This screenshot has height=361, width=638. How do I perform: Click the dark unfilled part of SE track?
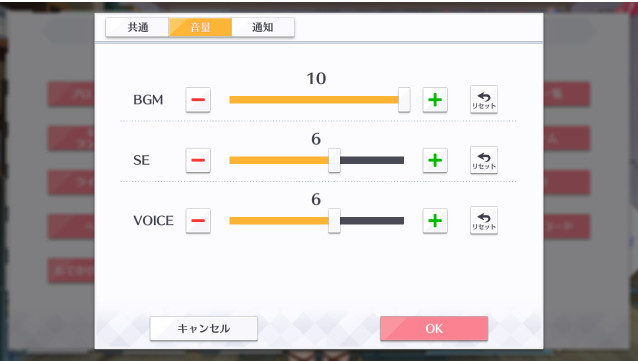click(372, 160)
